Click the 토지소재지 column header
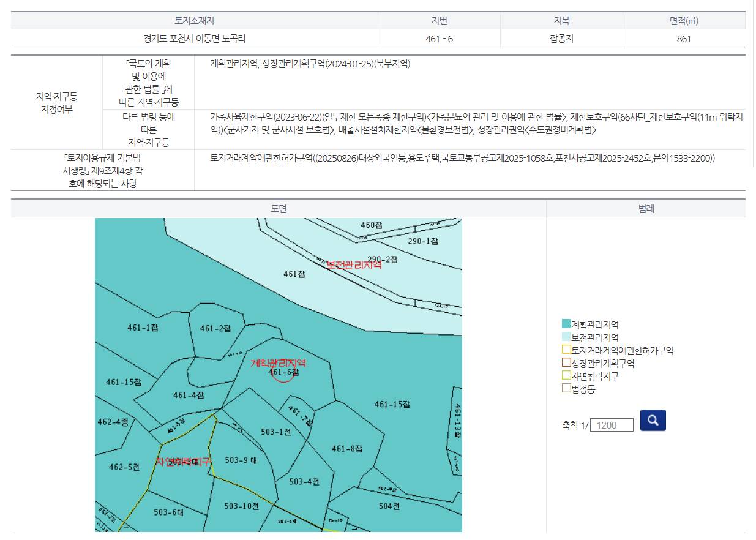The width and height of the screenshot is (756, 540). (194, 21)
